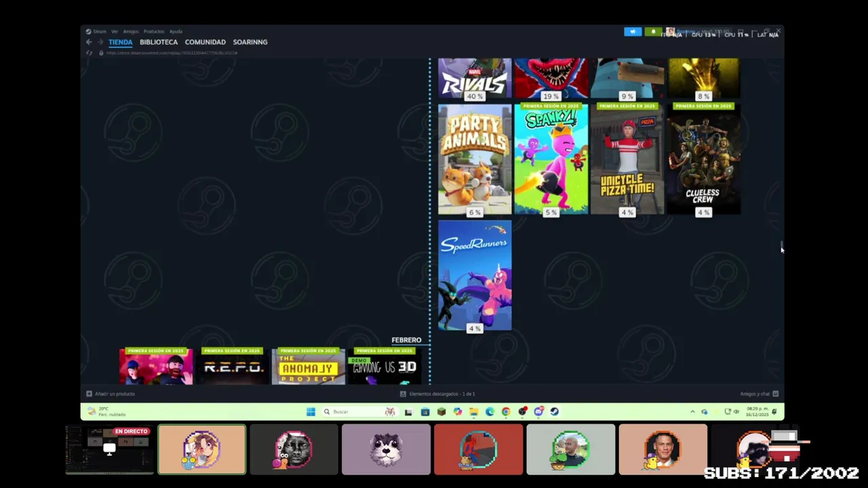Show hidden system tray icons

692,411
